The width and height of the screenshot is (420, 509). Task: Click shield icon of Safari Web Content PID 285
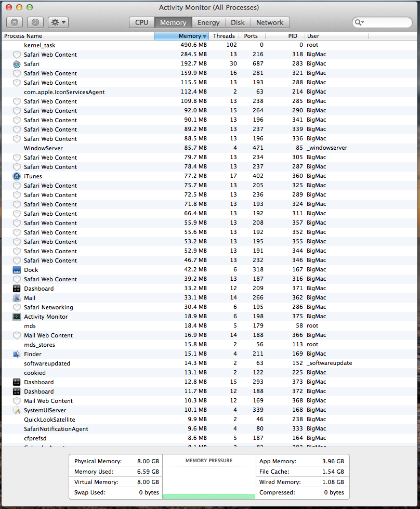point(17,101)
